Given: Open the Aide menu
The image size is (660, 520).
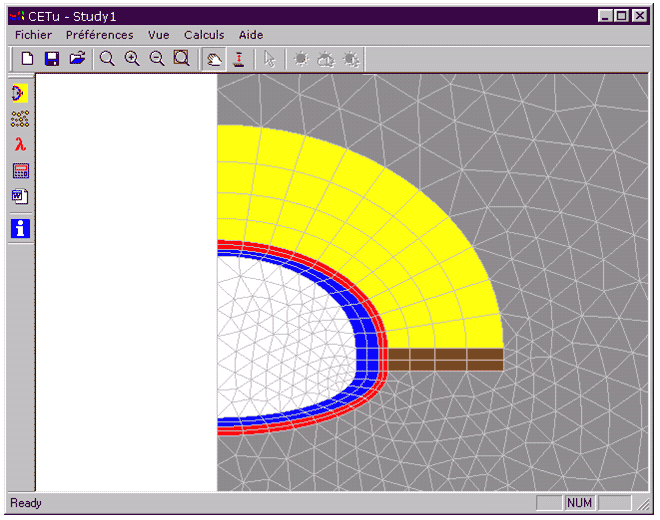Looking at the screenshot, I should click(x=251, y=35).
